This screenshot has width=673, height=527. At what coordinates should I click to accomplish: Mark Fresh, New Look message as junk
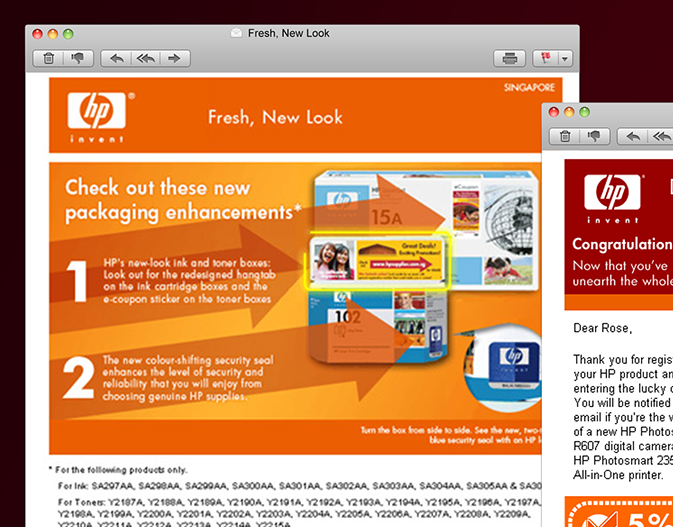[78, 58]
